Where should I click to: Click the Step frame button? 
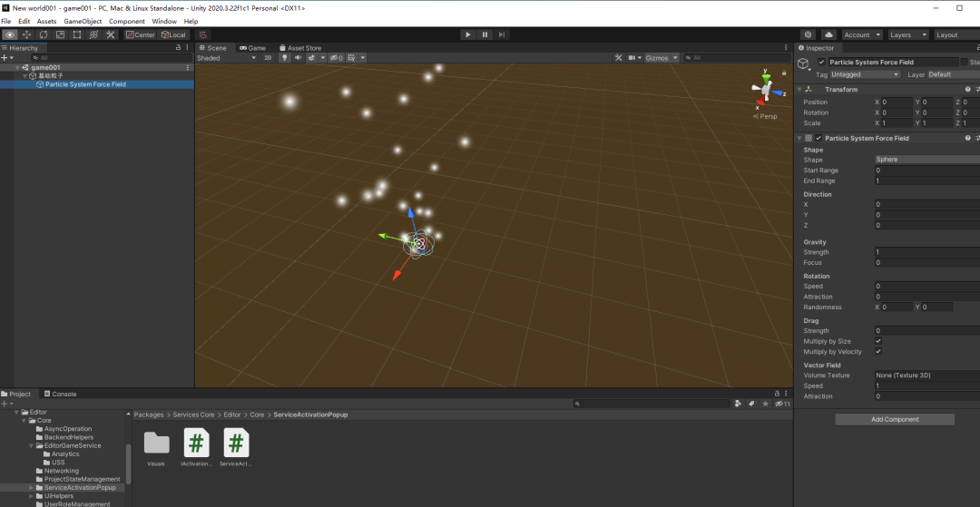pyautogui.click(x=501, y=35)
